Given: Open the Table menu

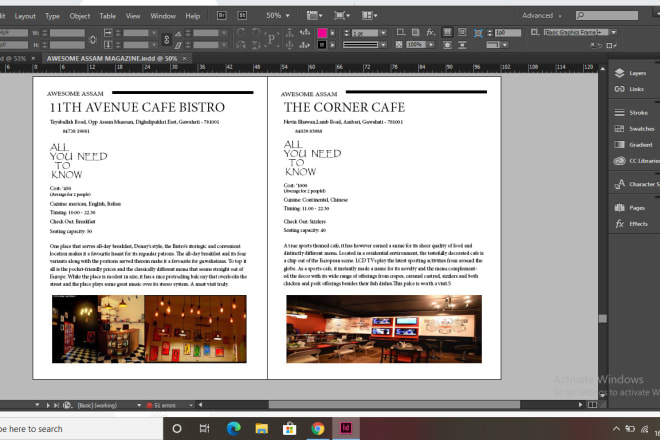Looking at the screenshot, I should coord(108,16).
